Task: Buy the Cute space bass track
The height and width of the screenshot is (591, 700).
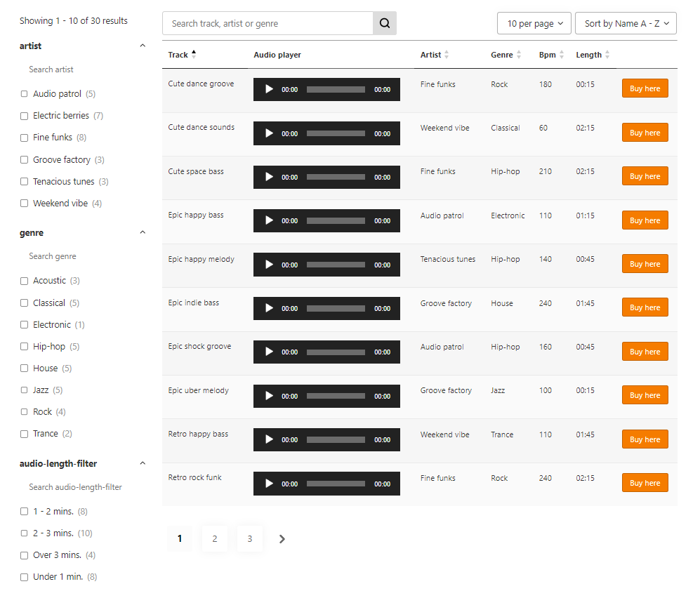Action: 645,176
